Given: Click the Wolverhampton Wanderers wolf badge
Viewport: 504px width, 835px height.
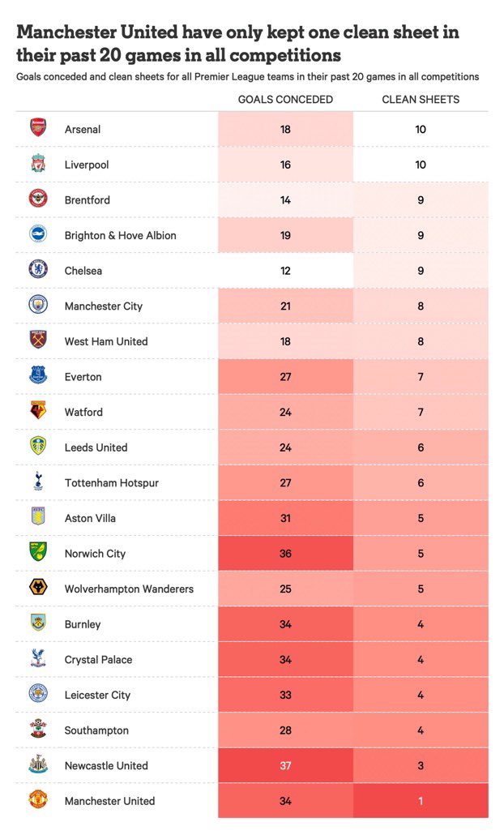Looking at the screenshot, I should tap(38, 589).
